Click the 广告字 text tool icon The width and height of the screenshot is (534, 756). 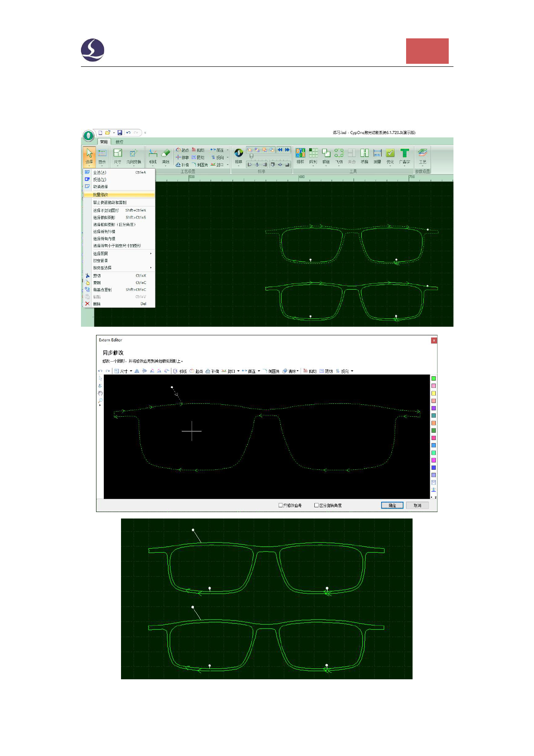pos(404,155)
